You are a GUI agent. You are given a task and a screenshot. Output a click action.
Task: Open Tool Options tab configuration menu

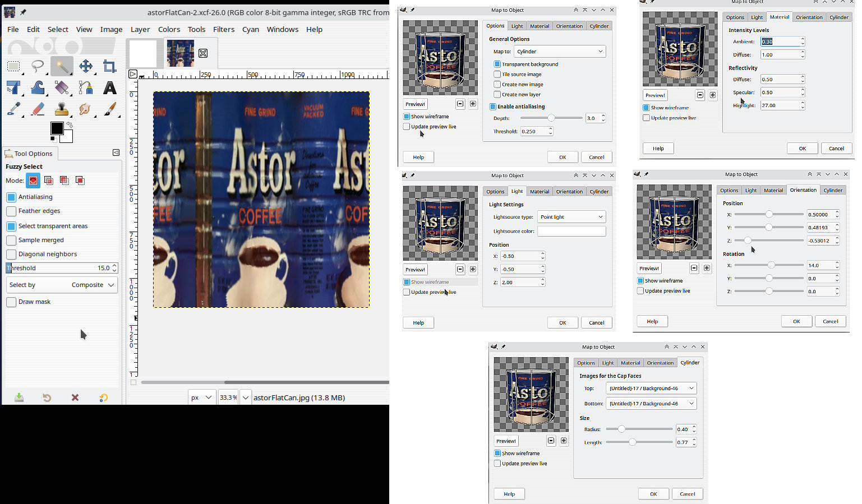(116, 152)
